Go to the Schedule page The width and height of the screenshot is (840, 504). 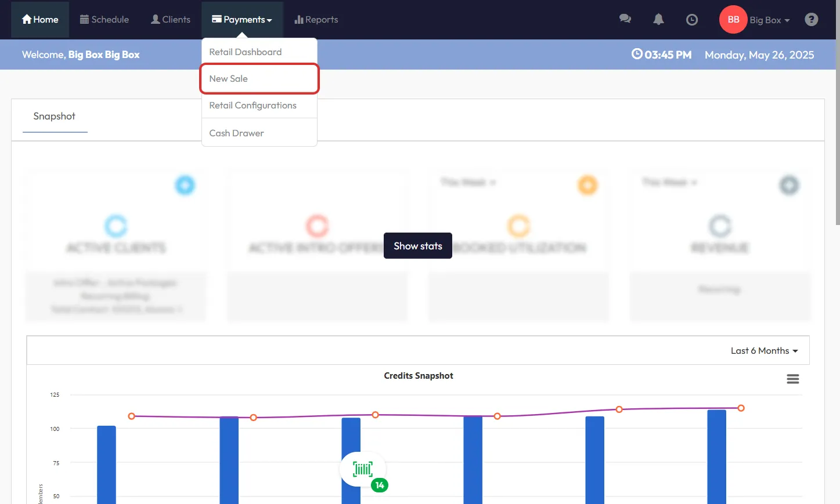(x=104, y=20)
